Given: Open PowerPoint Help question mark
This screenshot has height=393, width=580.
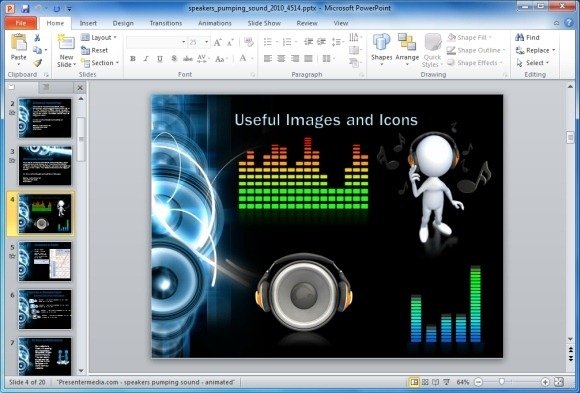Looking at the screenshot, I should (x=569, y=23).
